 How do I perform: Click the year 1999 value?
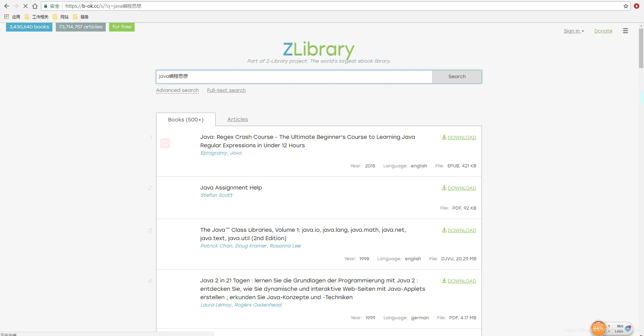(x=370, y=318)
